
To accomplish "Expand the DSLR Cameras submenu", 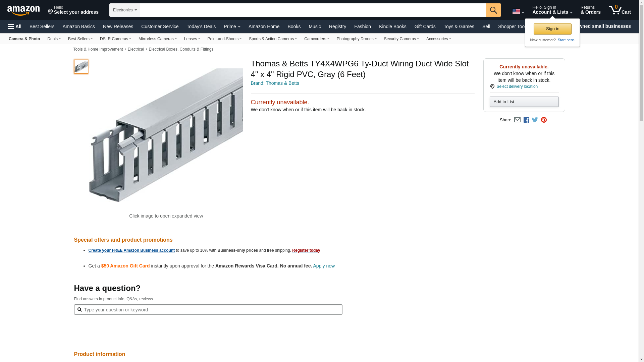I will tap(115, 39).
